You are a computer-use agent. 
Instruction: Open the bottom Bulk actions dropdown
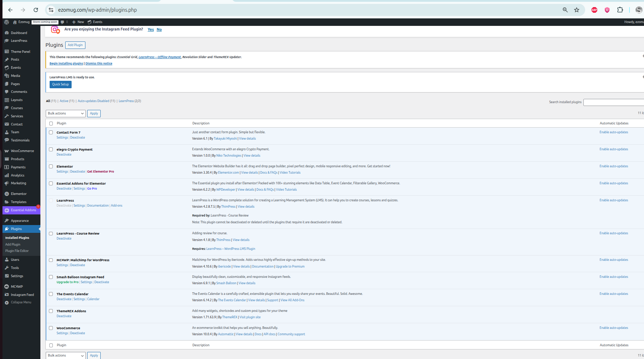pos(66,355)
